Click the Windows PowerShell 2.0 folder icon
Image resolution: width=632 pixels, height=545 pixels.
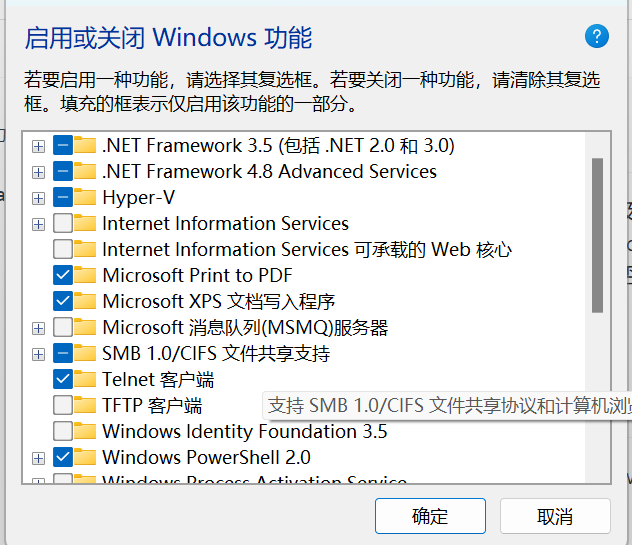(86, 457)
